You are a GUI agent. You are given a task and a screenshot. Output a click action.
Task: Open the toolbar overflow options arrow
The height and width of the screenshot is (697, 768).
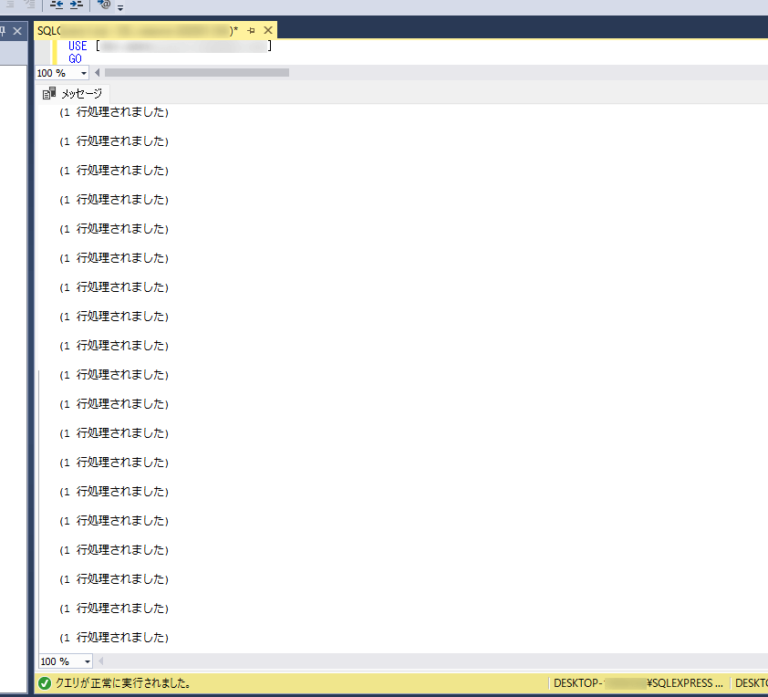click(x=120, y=7)
